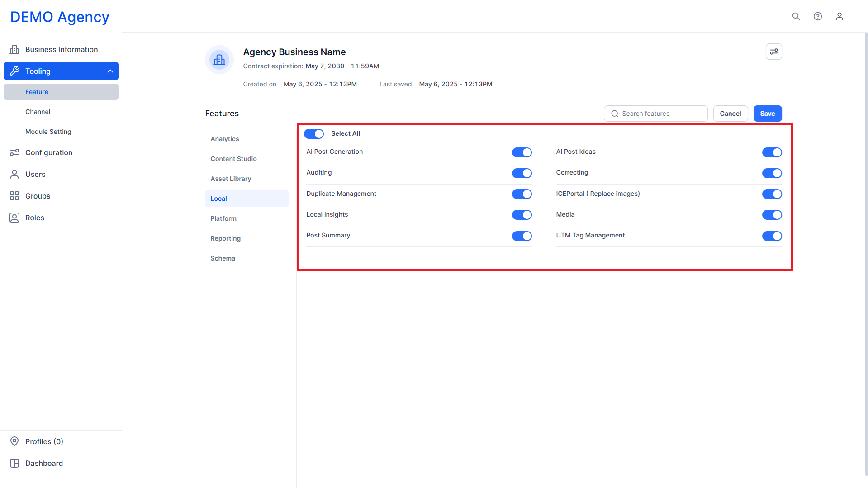Toggle Duplicate Management off
This screenshot has height=488, width=868.
tap(522, 194)
